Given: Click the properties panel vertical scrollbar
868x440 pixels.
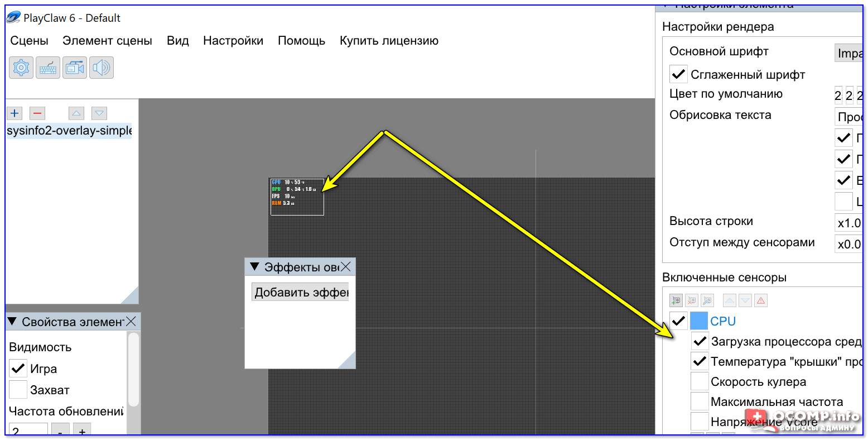Looking at the screenshot, I should pyautogui.click(x=133, y=370).
